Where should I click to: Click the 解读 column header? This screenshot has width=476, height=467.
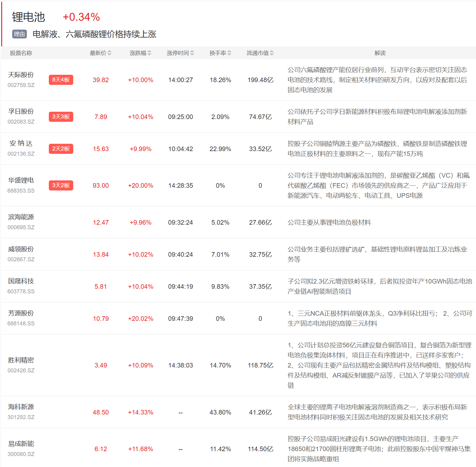(380, 53)
